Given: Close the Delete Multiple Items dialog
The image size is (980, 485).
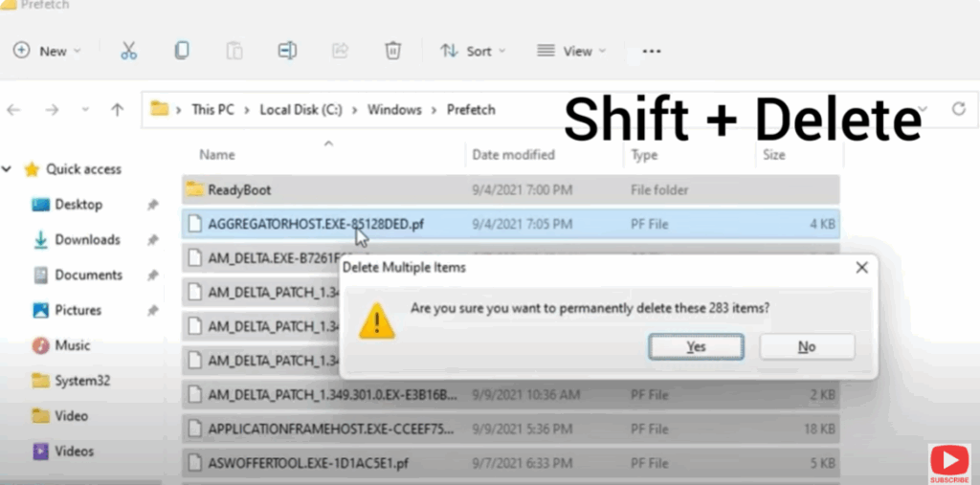Looking at the screenshot, I should [x=861, y=268].
